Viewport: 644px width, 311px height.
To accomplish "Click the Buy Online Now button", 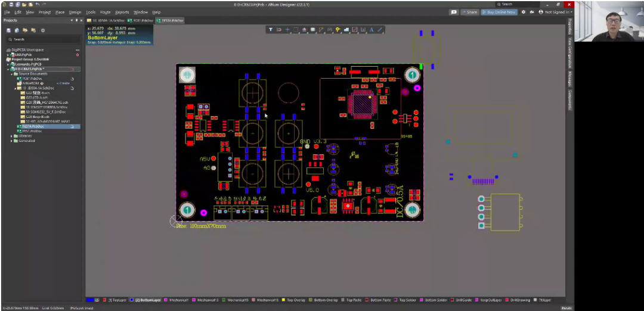I will click(x=499, y=12).
